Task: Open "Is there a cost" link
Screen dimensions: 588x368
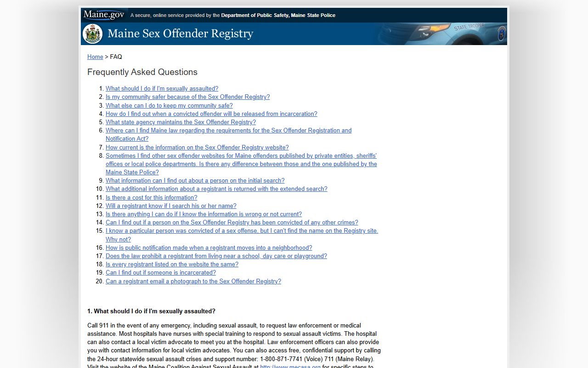Action: click(151, 198)
